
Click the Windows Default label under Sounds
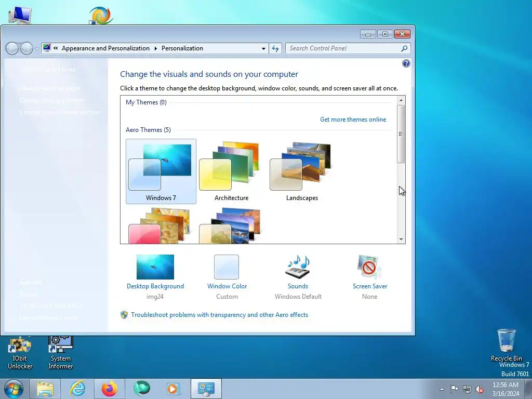[298, 297]
